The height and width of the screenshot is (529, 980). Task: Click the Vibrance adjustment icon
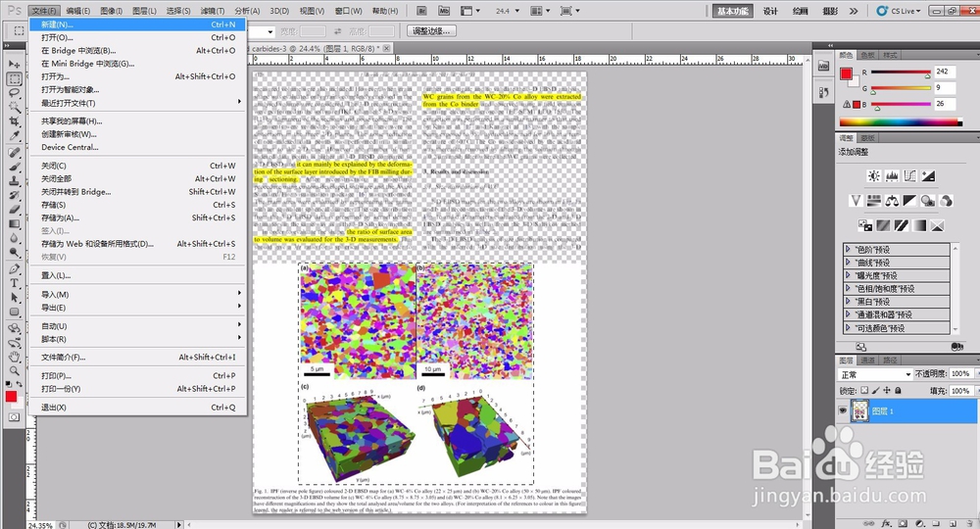(x=856, y=201)
